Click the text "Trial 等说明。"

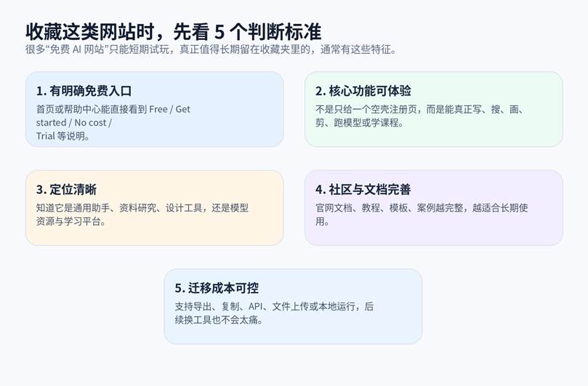(63, 135)
